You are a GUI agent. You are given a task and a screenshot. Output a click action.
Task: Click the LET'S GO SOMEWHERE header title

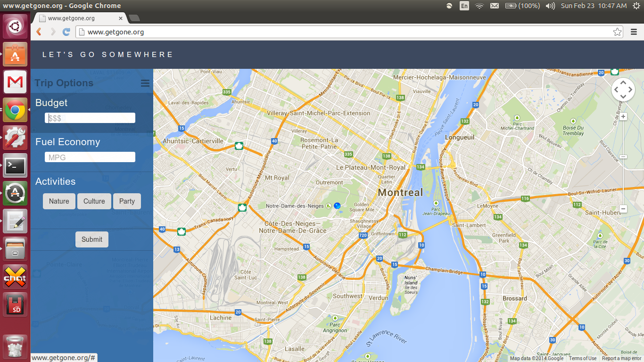pyautogui.click(x=108, y=55)
